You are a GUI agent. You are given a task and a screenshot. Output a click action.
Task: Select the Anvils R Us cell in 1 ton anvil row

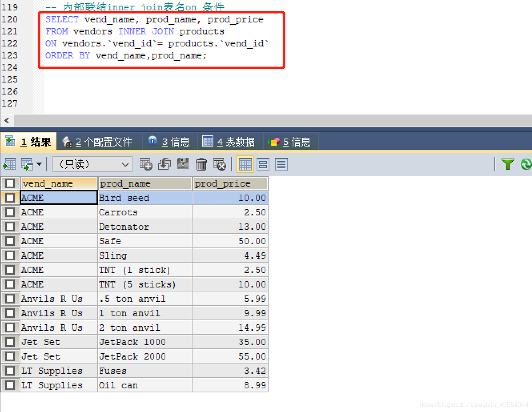pos(59,313)
